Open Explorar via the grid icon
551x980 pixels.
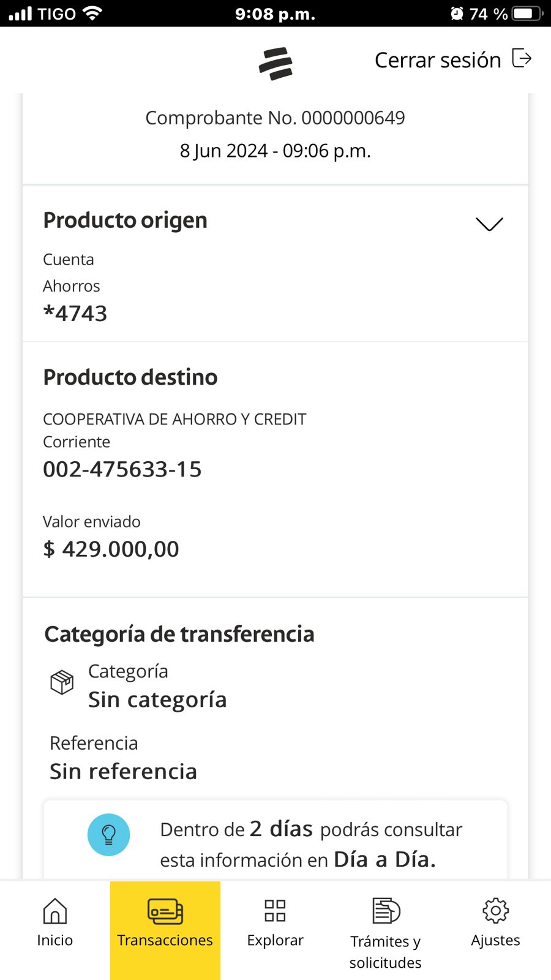[x=275, y=911]
